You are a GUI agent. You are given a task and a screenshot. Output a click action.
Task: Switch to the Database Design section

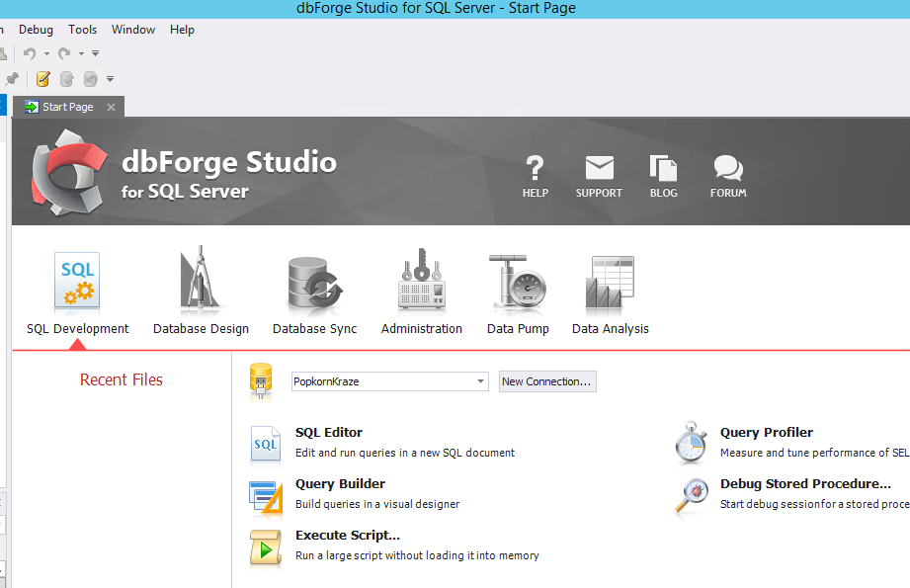[x=201, y=293]
